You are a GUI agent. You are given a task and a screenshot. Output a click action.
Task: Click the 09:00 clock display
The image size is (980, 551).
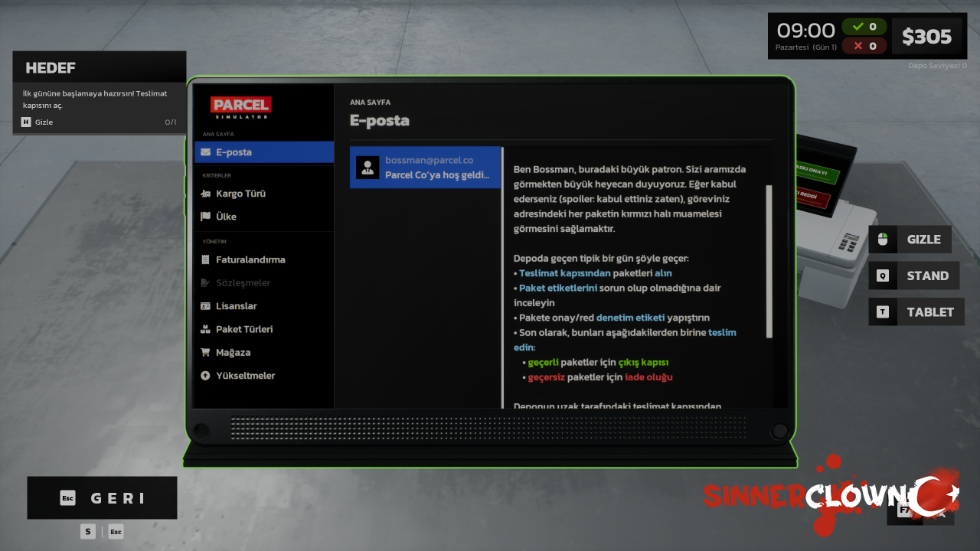[805, 31]
